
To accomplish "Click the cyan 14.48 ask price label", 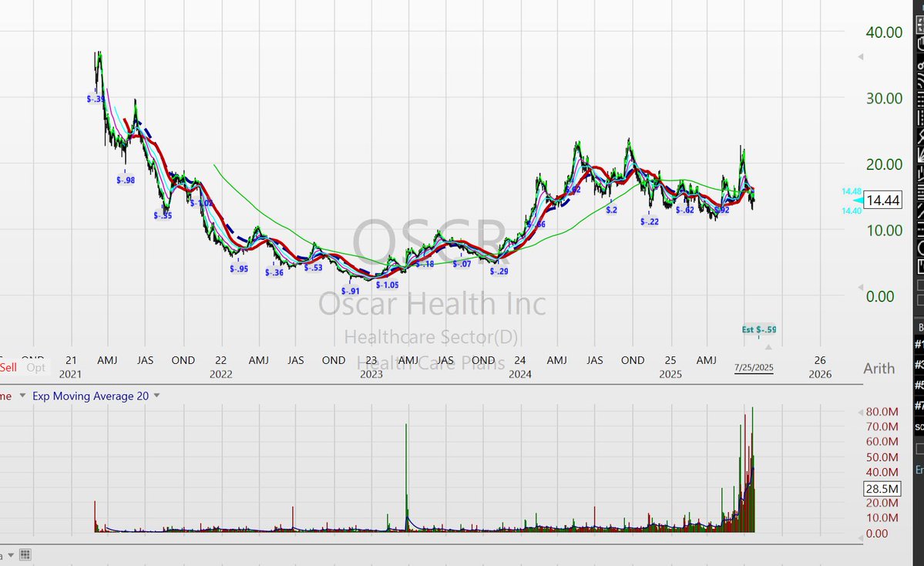I will pyautogui.click(x=852, y=191).
